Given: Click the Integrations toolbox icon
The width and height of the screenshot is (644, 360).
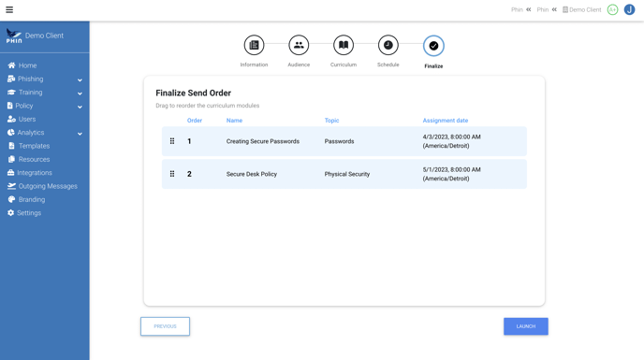Looking at the screenshot, I should [x=10, y=173].
